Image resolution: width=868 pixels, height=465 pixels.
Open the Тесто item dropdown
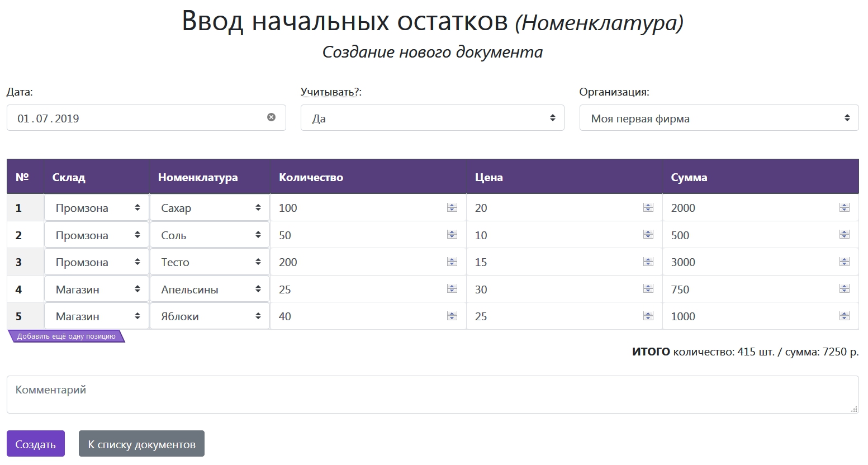click(x=210, y=262)
